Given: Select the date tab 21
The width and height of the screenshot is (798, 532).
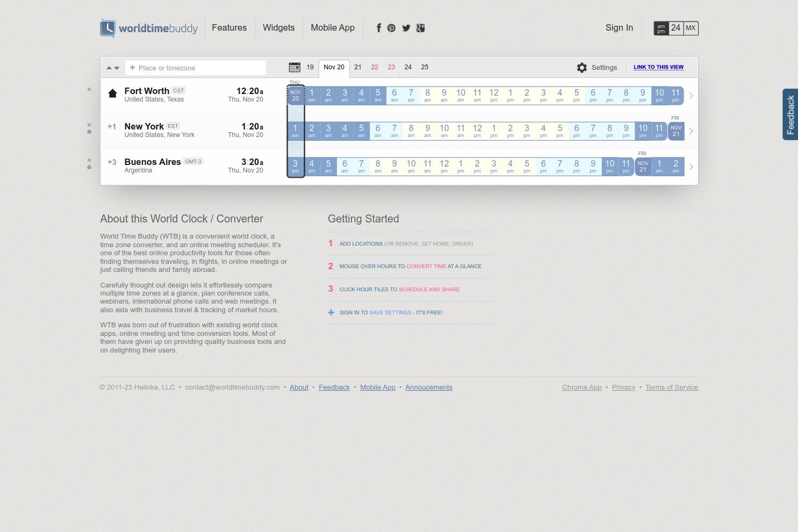Looking at the screenshot, I should (x=358, y=67).
